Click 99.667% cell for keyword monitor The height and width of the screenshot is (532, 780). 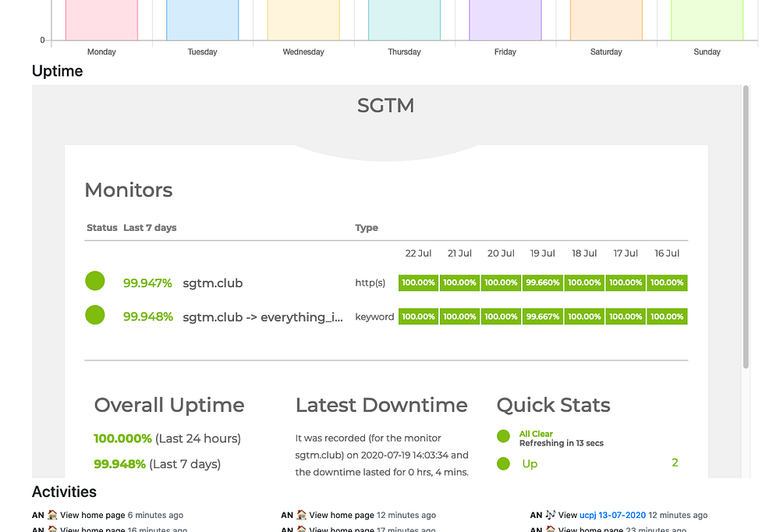[543, 317]
